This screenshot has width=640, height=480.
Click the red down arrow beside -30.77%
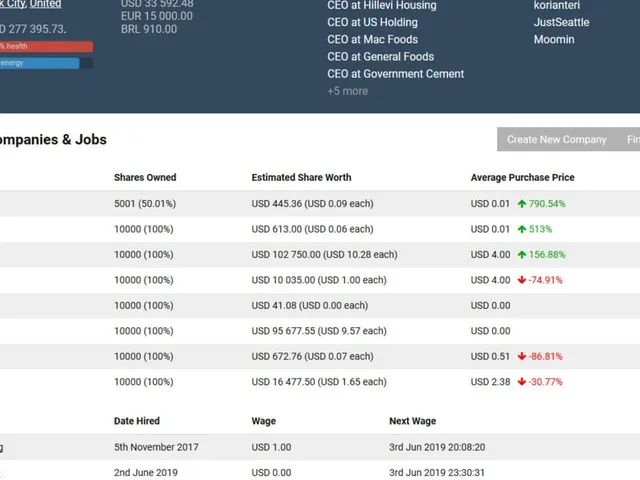(522, 382)
